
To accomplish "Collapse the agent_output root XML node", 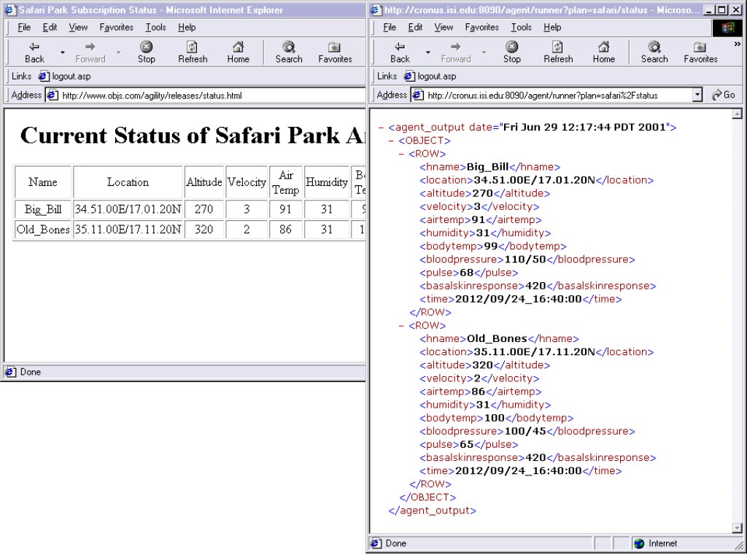I will (x=382, y=128).
